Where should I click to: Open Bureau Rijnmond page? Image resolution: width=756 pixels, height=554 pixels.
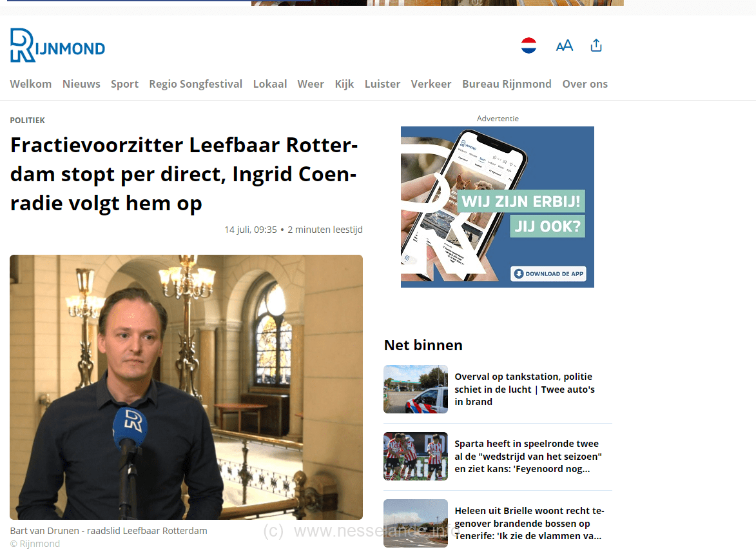pyautogui.click(x=507, y=84)
